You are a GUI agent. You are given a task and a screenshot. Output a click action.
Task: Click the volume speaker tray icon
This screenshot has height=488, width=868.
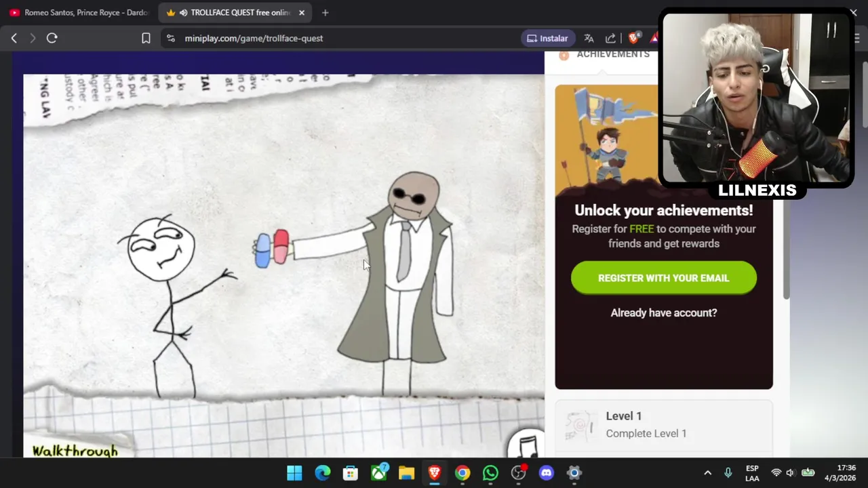tap(791, 473)
